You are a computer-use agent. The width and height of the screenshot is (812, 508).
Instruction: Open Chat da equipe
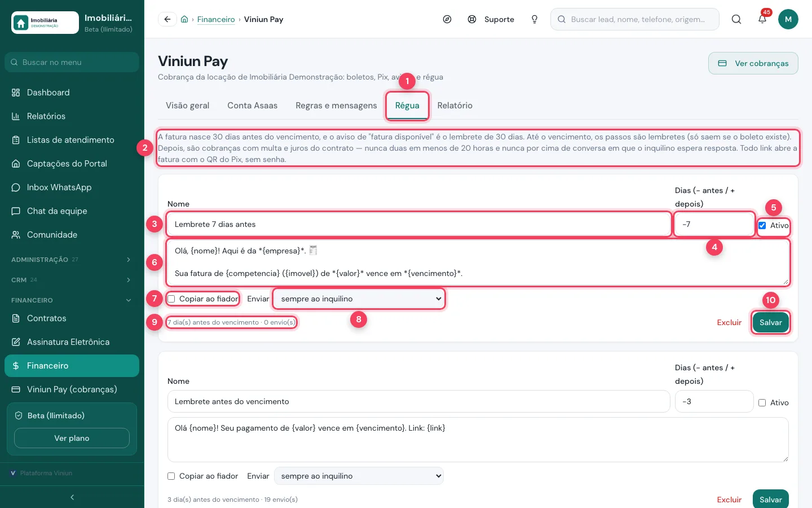tap(72, 211)
